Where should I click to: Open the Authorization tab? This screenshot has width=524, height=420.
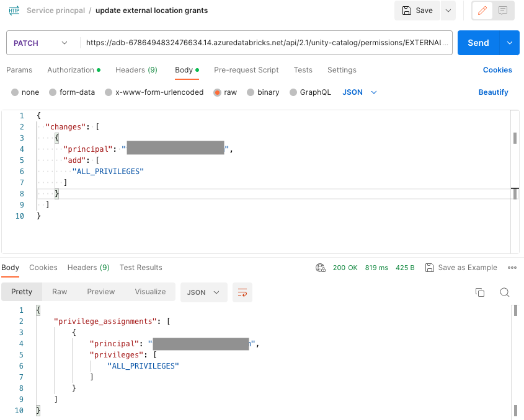point(74,70)
